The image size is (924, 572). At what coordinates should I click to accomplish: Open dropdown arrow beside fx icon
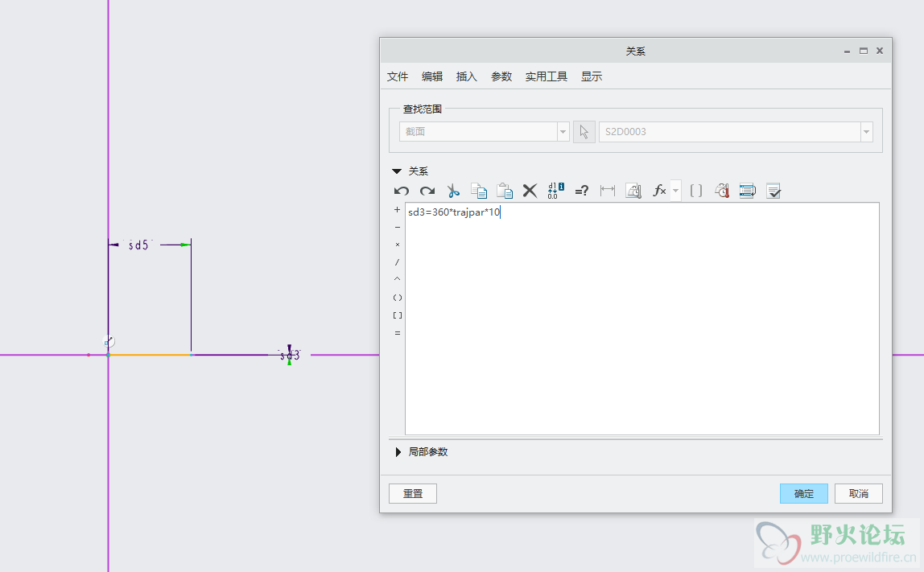pyautogui.click(x=676, y=191)
